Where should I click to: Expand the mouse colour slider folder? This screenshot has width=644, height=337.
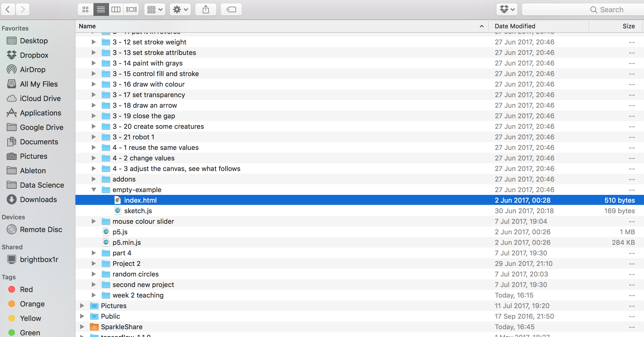click(x=94, y=222)
